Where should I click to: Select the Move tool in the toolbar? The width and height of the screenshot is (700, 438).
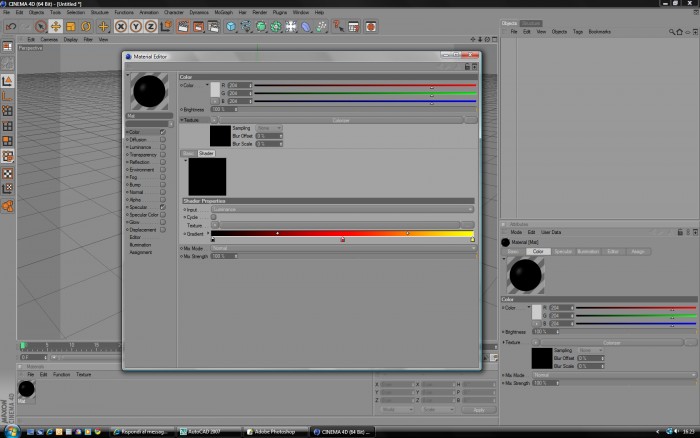[55, 27]
